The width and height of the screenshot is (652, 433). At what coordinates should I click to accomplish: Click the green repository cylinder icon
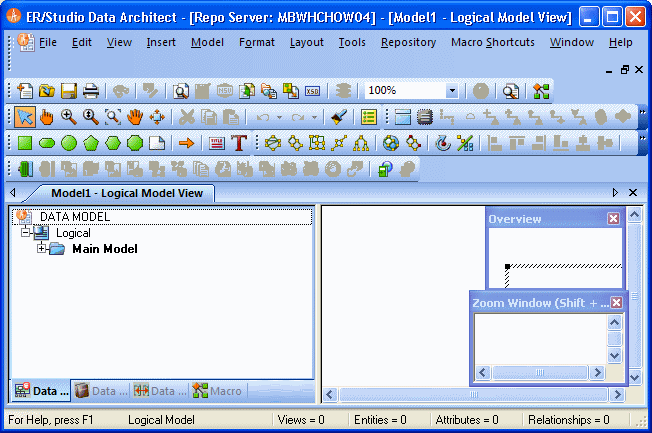(25, 169)
